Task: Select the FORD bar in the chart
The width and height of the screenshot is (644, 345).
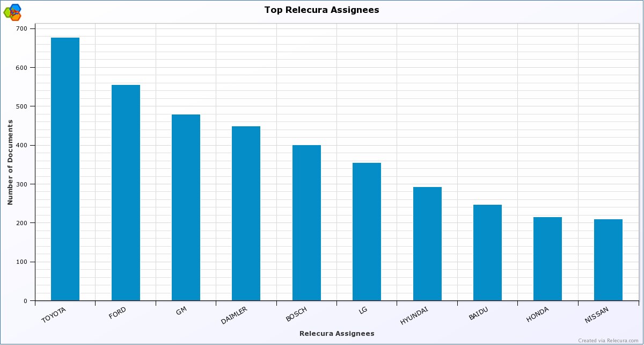Action: coord(126,193)
